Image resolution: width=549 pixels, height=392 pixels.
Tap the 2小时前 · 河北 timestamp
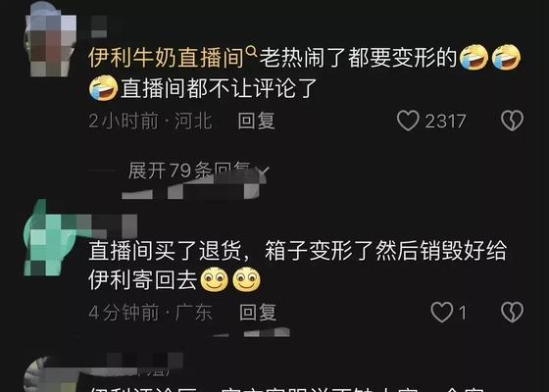[150, 122]
